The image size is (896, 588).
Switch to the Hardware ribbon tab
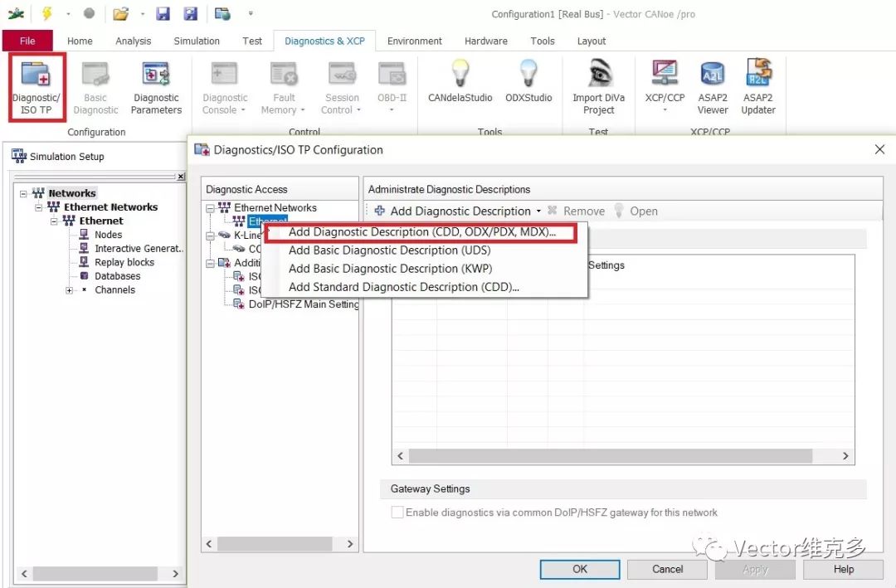coord(485,41)
